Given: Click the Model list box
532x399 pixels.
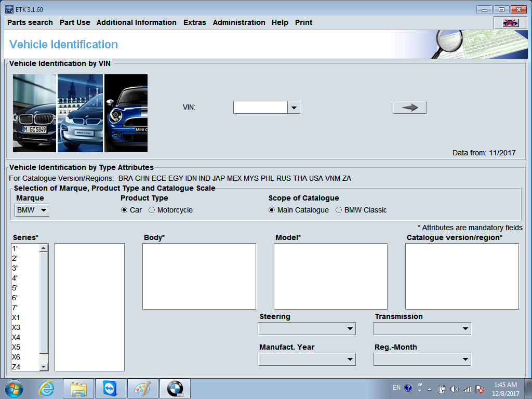Looking at the screenshot, I should (330, 276).
